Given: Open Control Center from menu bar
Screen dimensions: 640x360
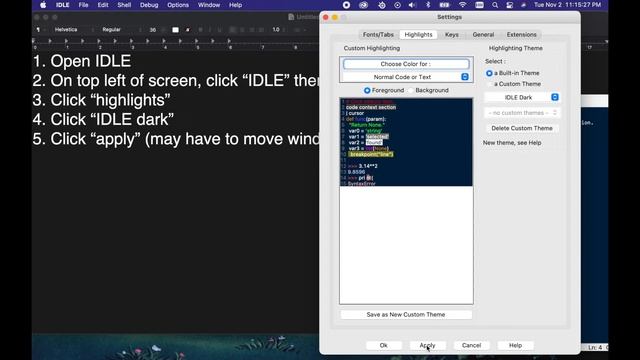Looking at the screenshot, I should (510, 5).
